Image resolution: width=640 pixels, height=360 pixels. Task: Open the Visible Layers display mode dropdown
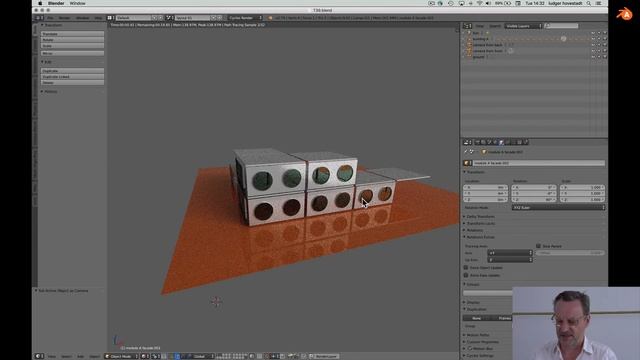523,26
